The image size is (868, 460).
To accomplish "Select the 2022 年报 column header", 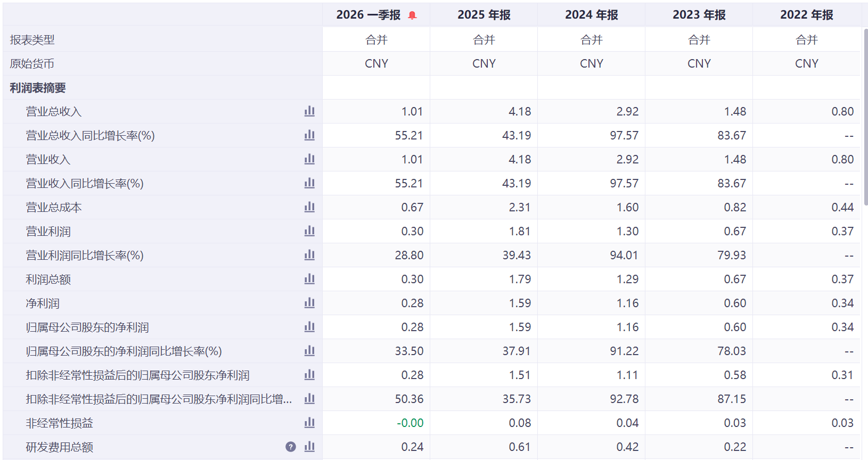I will 807,15.
